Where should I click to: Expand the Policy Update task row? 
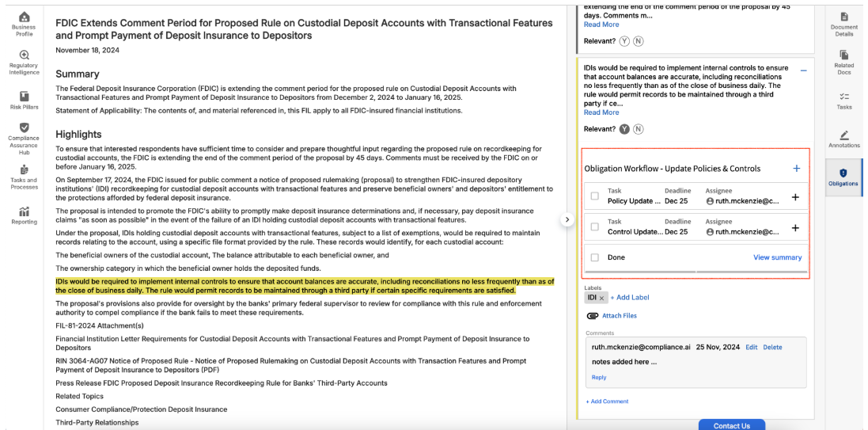[x=795, y=197]
